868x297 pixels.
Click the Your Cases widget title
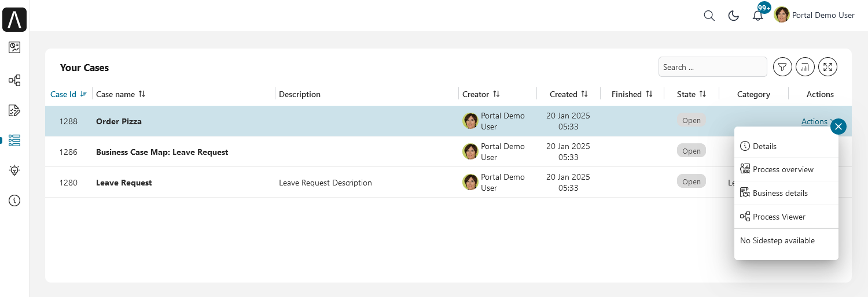(x=84, y=68)
